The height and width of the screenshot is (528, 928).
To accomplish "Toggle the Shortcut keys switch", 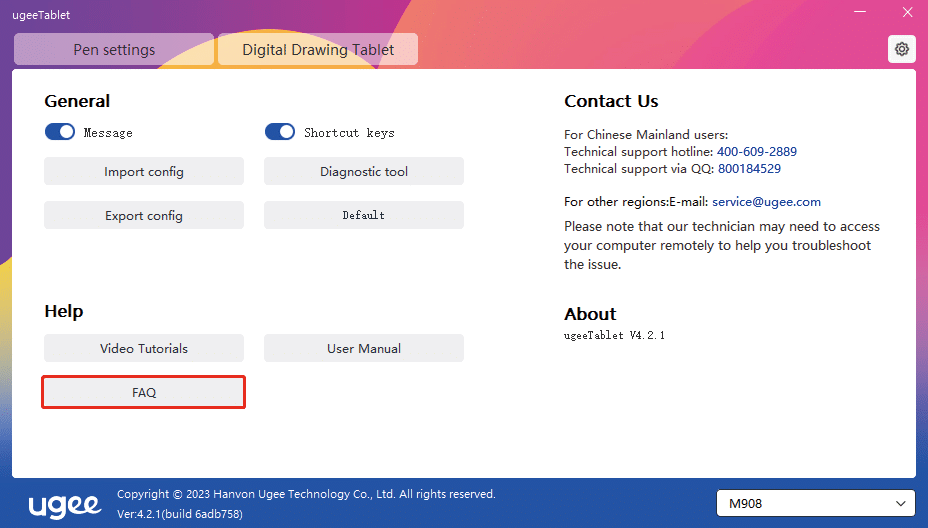I will pos(280,131).
